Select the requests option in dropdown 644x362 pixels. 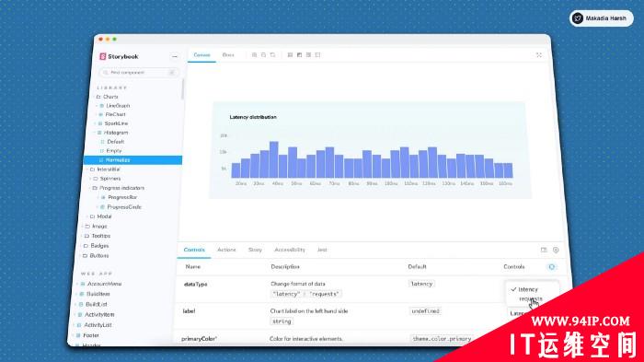530,298
